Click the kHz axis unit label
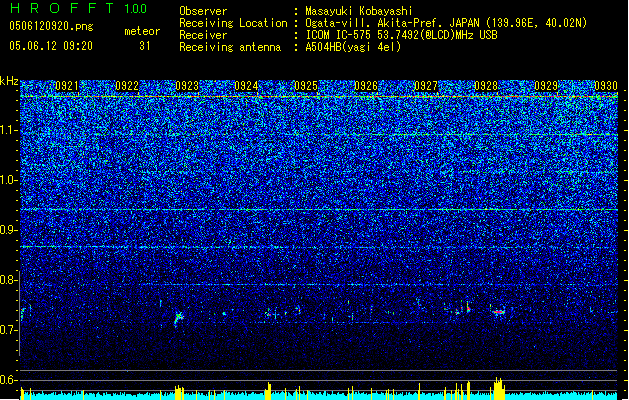The image size is (629, 400). (x=9, y=81)
